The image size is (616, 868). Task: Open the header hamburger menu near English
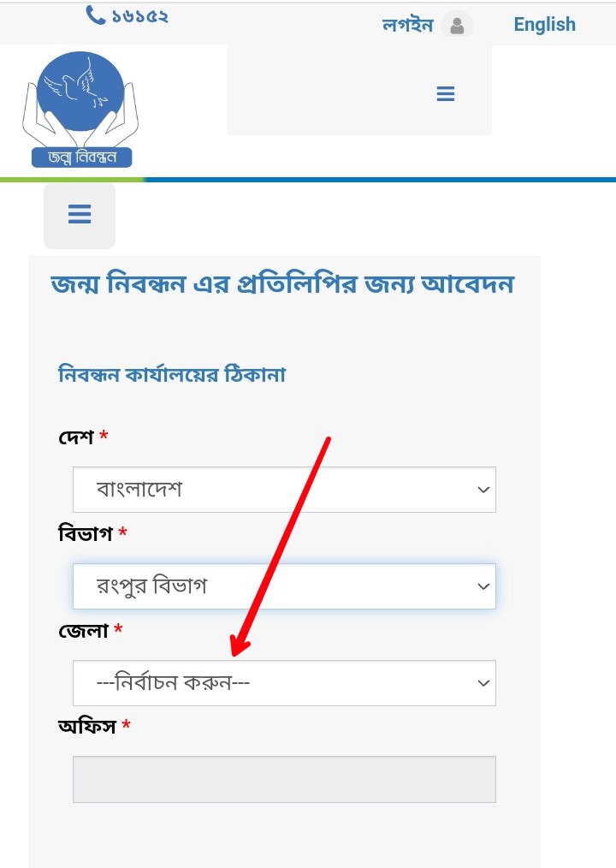[x=446, y=93]
